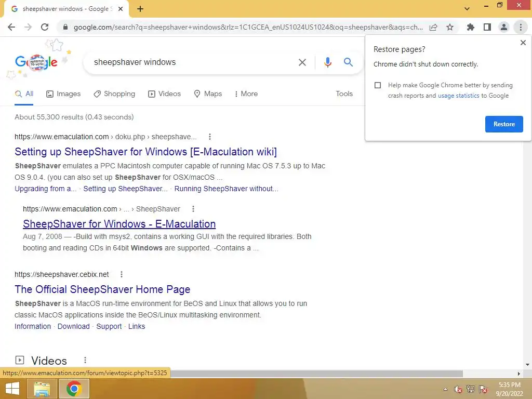The width and height of the screenshot is (532, 399).
Task: Open tab search chevron in title bar
Action: [467, 9]
